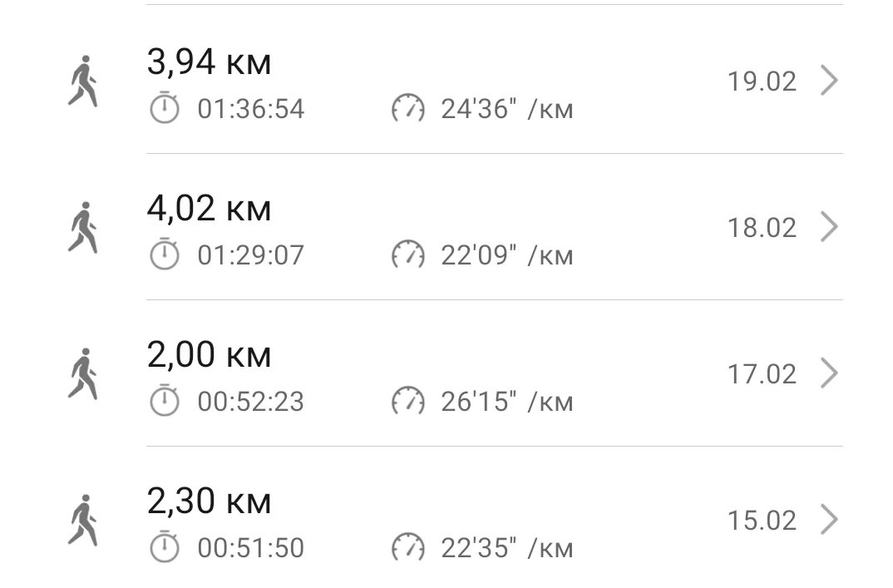
Task: Tap pace gauge icon beside 24'36"
Action: click(x=407, y=109)
